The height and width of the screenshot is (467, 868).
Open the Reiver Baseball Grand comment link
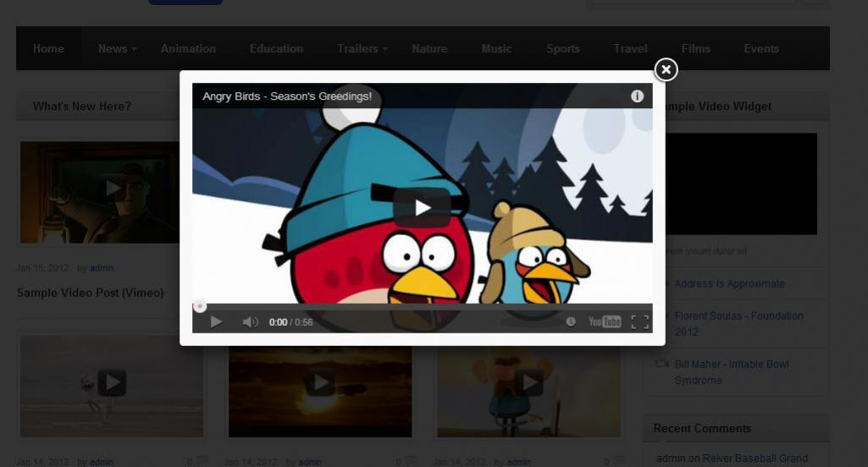754,459
